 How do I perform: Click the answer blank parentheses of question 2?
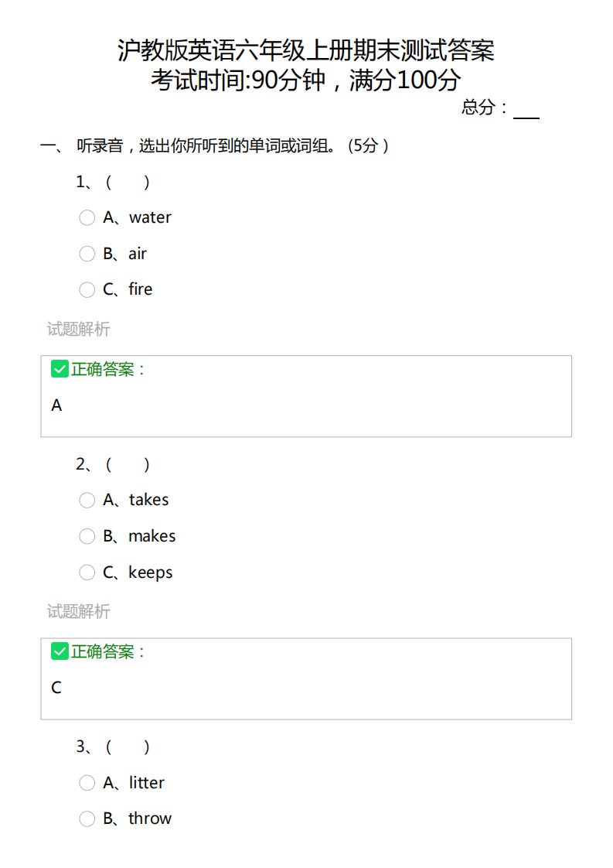tap(128, 464)
